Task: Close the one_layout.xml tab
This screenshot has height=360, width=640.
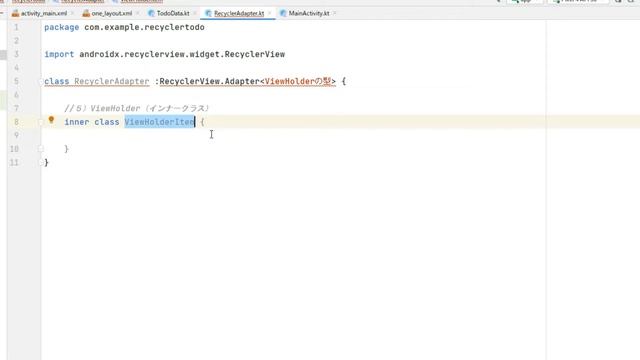Action: click(137, 13)
